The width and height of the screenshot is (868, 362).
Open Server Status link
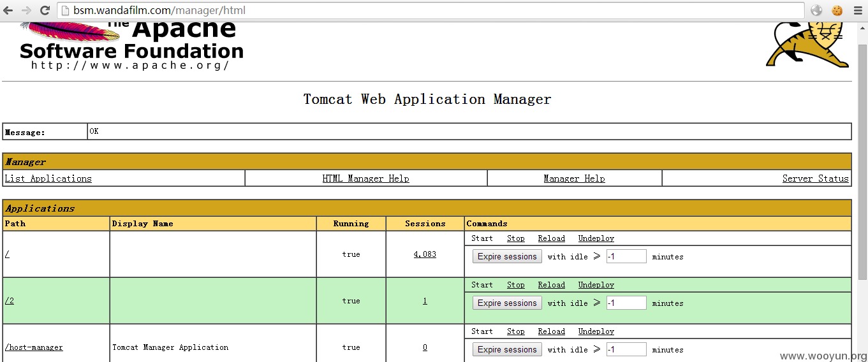[x=816, y=178]
